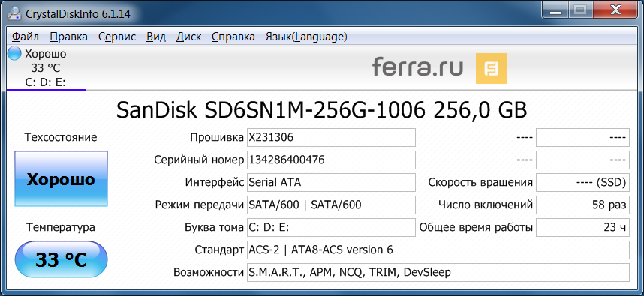Click the Стандарт field ACS-2 | ATA8-ACS

pyautogui.click(x=438, y=250)
